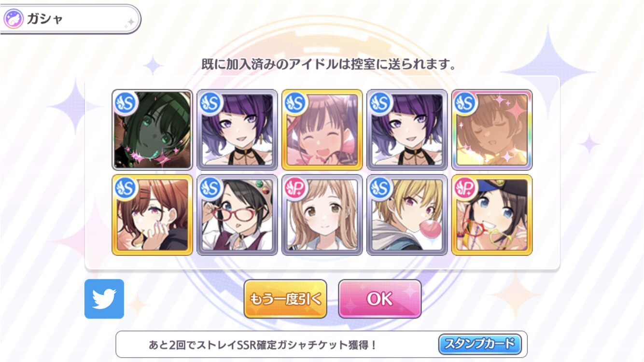Image resolution: width=644 pixels, height=362 pixels.
Task: Open the first purple-haired idol card
Action: coord(237,130)
